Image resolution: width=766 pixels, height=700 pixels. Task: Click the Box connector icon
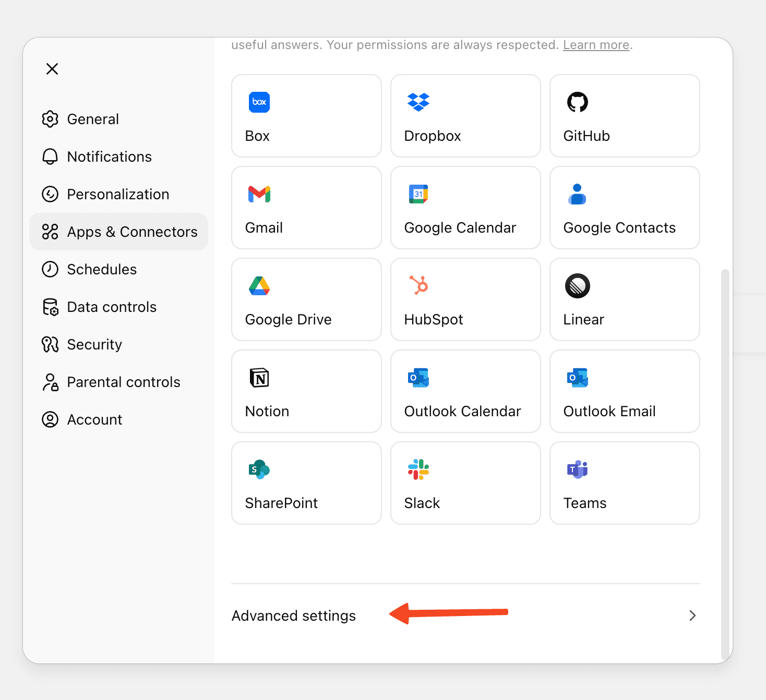pyautogui.click(x=259, y=102)
